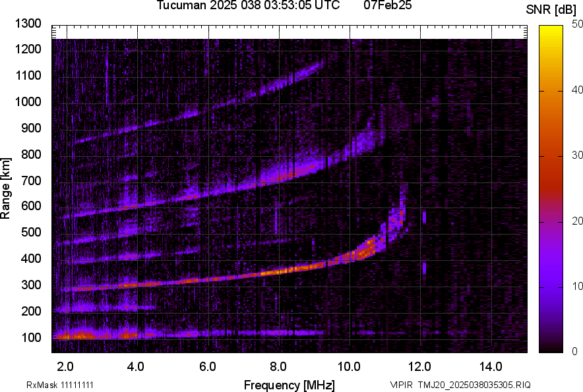Click frequency axis tick 10.0

coord(349,367)
